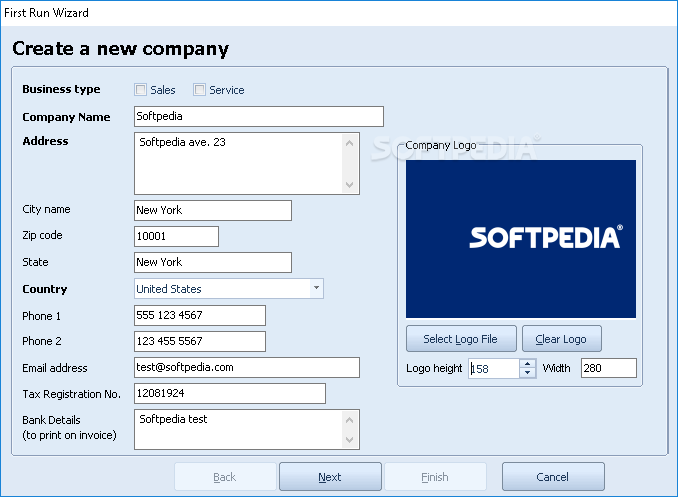This screenshot has width=678, height=497.
Task: Click the Phone 1 field
Action: [200, 315]
